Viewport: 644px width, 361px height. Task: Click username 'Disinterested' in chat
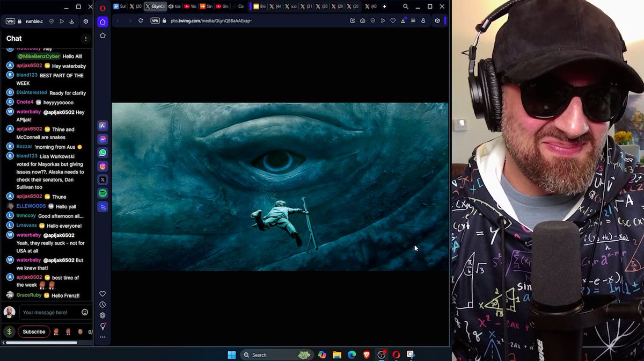(32, 92)
